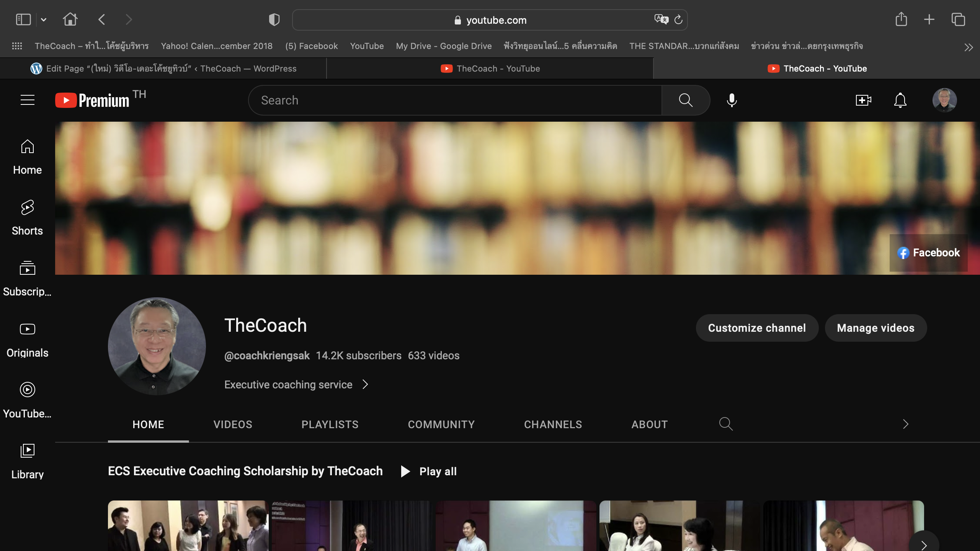Go to Shorts in the sidebar

click(x=27, y=217)
